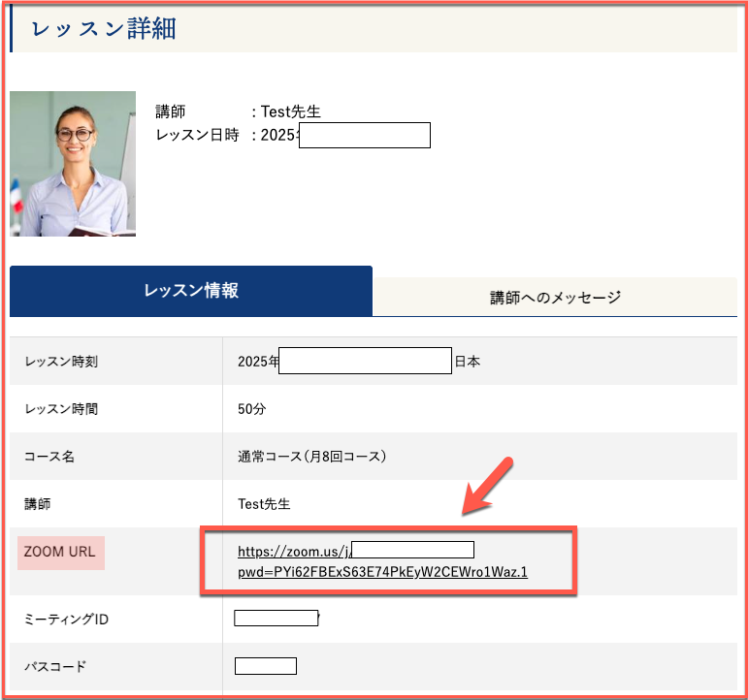Screen dimensions: 748x700
Task: Click the 通常コース(月8回コース) course name
Action: (x=312, y=457)
